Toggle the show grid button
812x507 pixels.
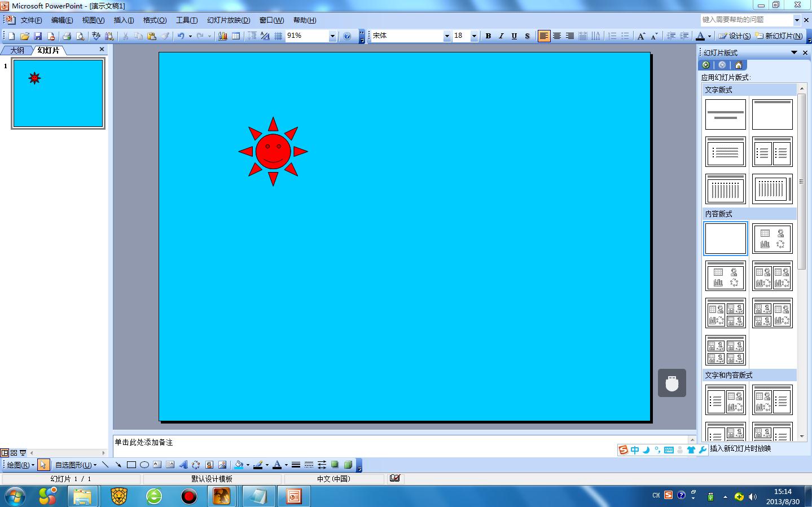(x=278, y=36)
